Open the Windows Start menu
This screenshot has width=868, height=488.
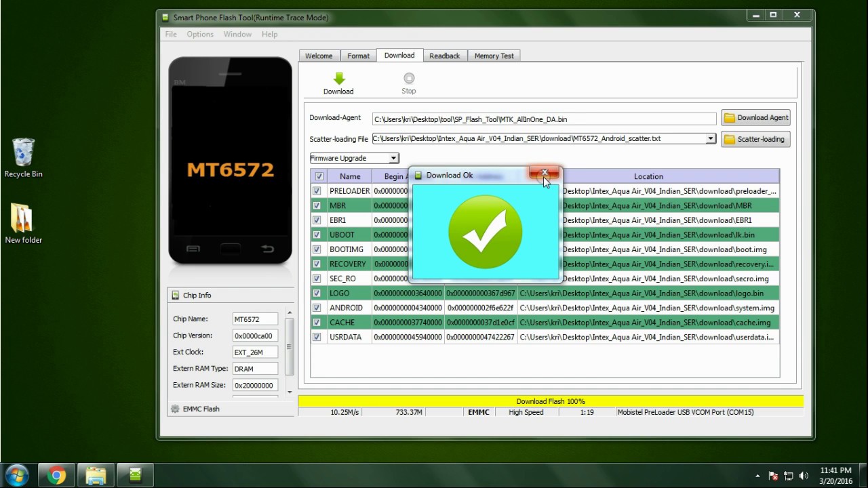point(16,475)
